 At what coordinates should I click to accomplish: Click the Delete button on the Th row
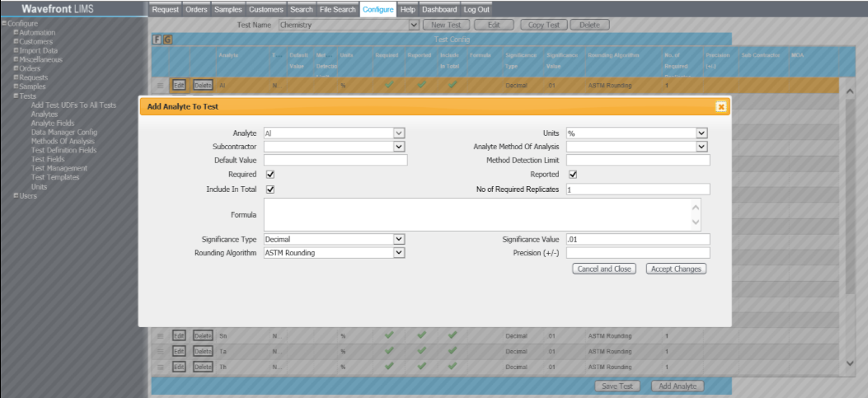pos(203,367)
